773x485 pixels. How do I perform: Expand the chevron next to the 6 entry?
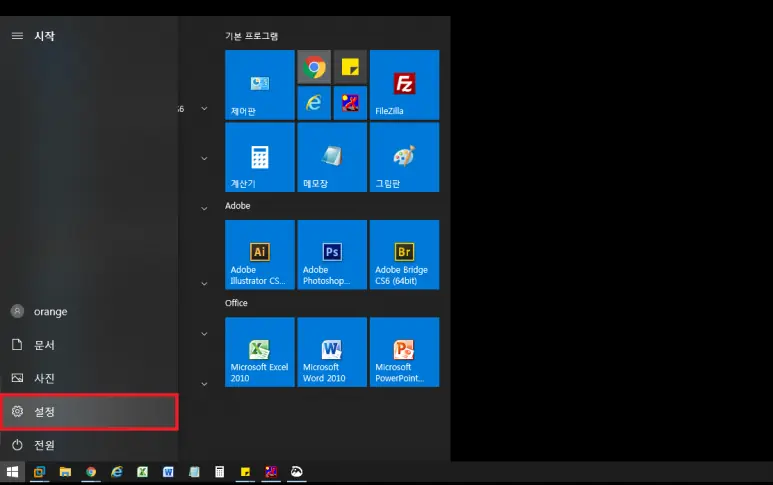[x=204, y=108]
